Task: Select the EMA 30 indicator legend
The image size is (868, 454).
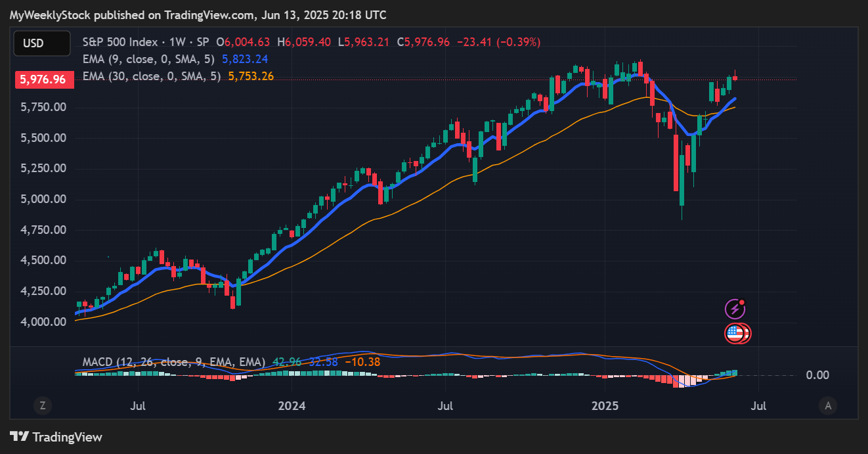Action: tap(153, 76)
